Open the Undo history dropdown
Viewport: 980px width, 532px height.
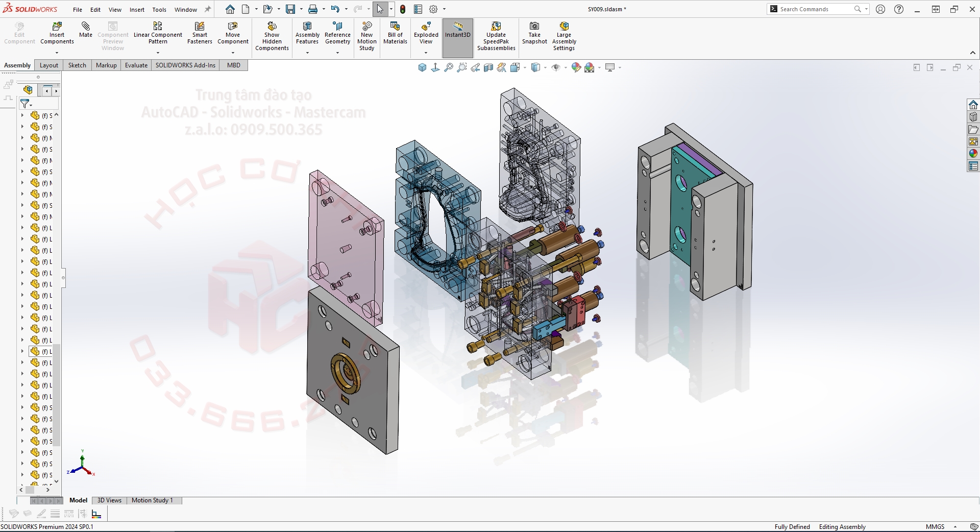click(346, 9)
